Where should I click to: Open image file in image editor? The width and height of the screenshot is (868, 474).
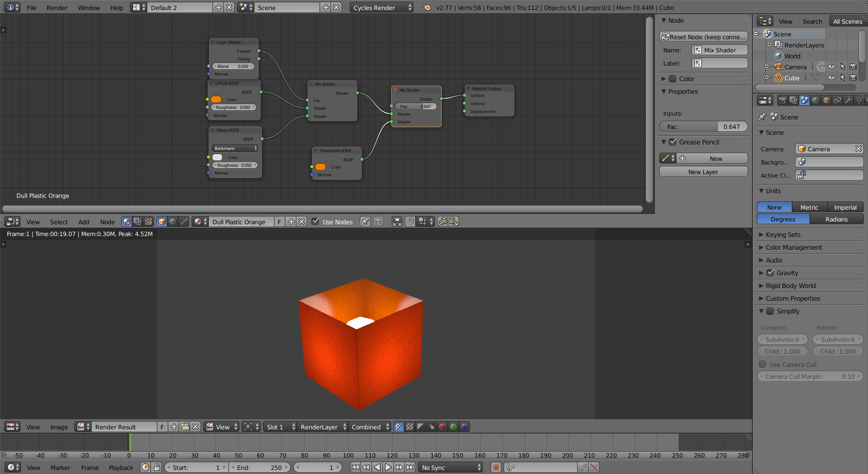(x=185, y=427)
